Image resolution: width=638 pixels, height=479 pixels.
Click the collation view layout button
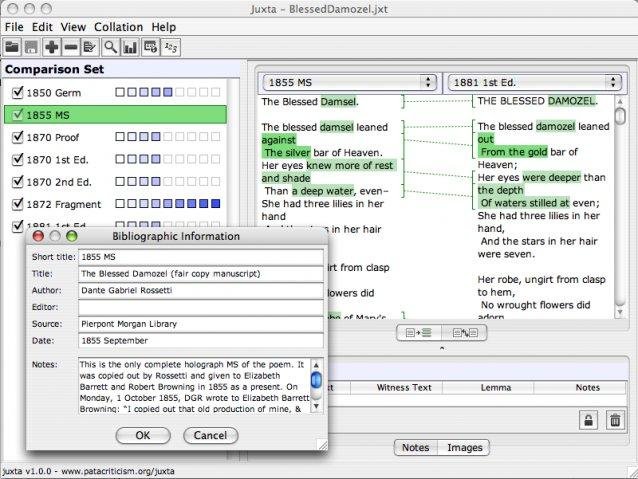tap(419, 333)
